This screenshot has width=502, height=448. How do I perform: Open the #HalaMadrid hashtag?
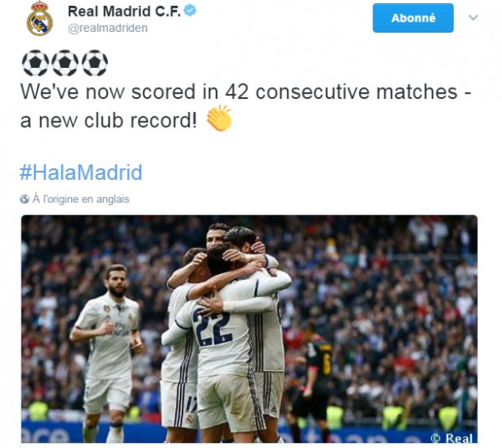(81, 173)
